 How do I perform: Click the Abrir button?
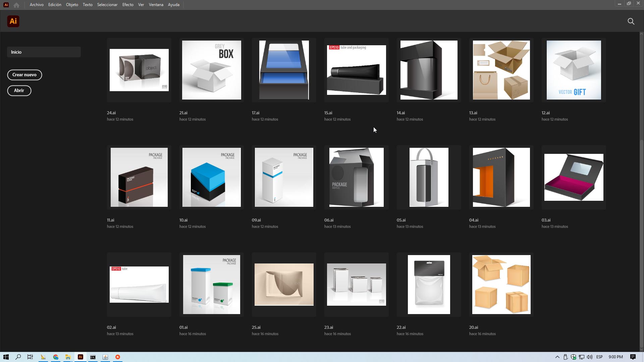[19, 90]
